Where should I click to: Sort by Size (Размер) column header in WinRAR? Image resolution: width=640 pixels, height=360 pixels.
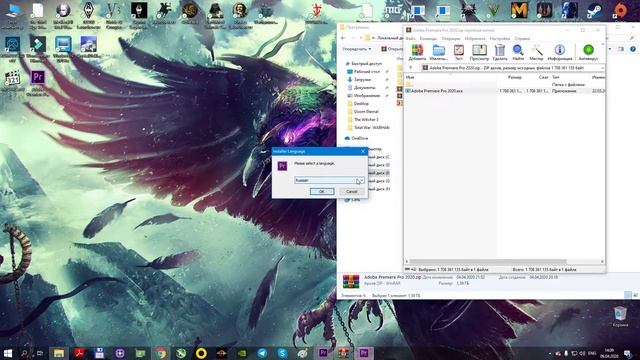tap(515, 77)
